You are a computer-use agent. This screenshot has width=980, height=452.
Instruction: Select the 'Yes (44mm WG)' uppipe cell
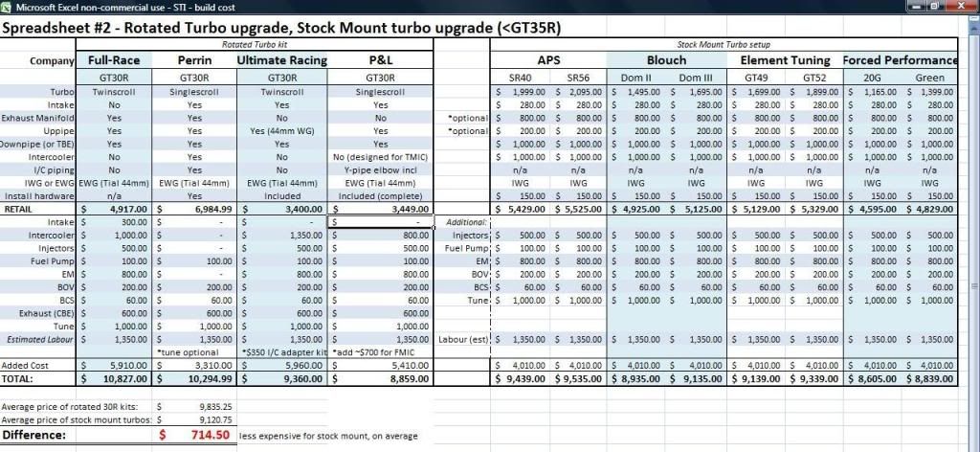282,131
